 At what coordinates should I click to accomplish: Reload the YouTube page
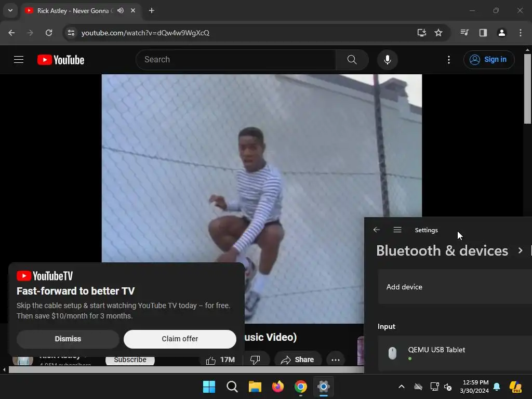click(x=49, y=33)
